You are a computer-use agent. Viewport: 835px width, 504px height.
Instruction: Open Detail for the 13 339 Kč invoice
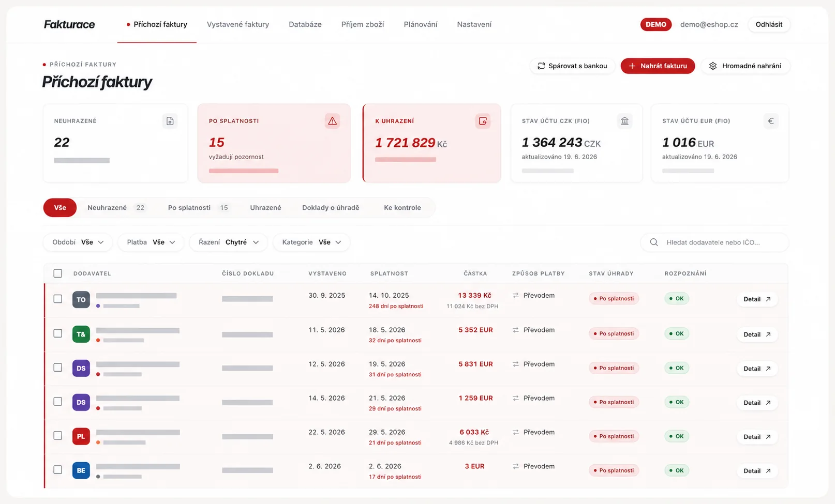coord(757,299)
